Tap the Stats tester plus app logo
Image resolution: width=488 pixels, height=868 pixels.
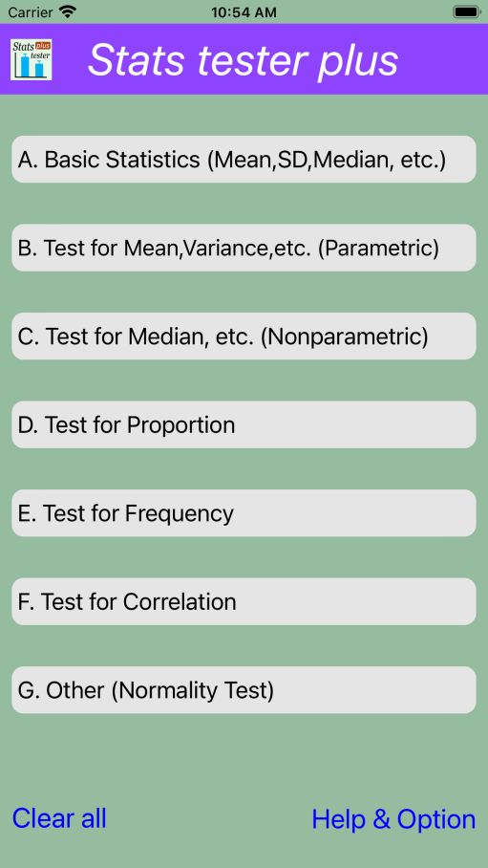(31, 59)
